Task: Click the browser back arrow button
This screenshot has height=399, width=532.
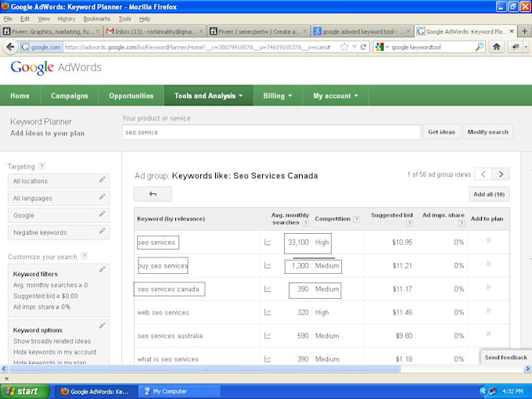Action: [10, 47]
